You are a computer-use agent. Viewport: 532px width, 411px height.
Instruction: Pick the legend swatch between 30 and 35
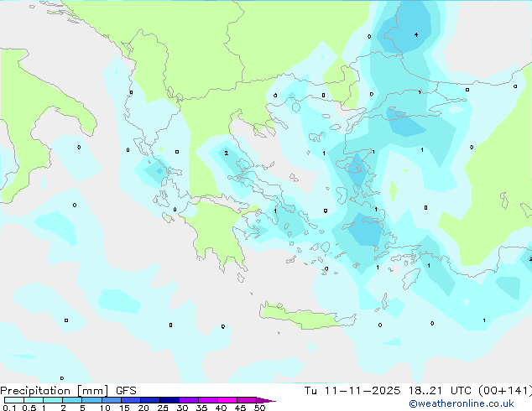coord(189,400)
